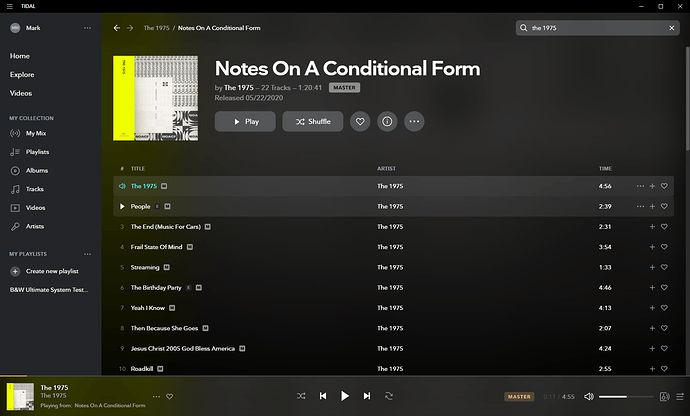Favorite Yeah I Know

click(664, 308)
